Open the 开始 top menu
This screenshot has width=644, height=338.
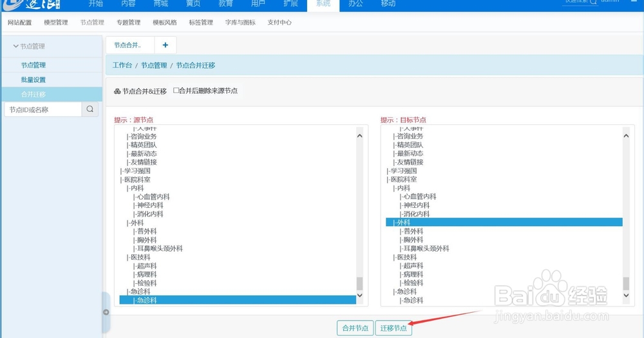(96, 4)
